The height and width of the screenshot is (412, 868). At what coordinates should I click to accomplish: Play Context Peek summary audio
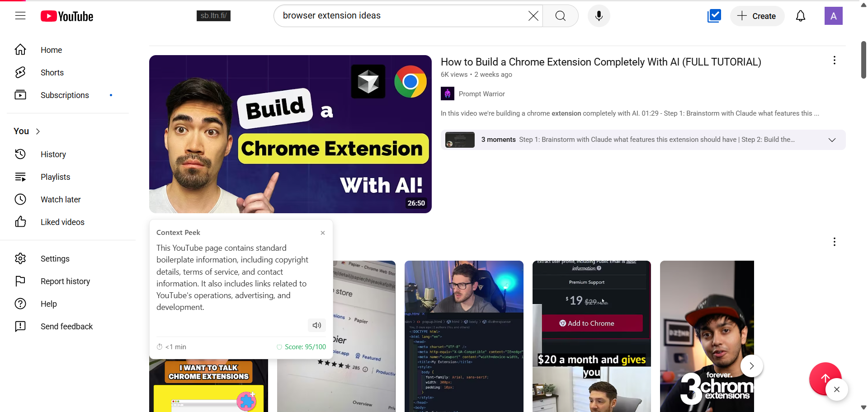point(317,325)
